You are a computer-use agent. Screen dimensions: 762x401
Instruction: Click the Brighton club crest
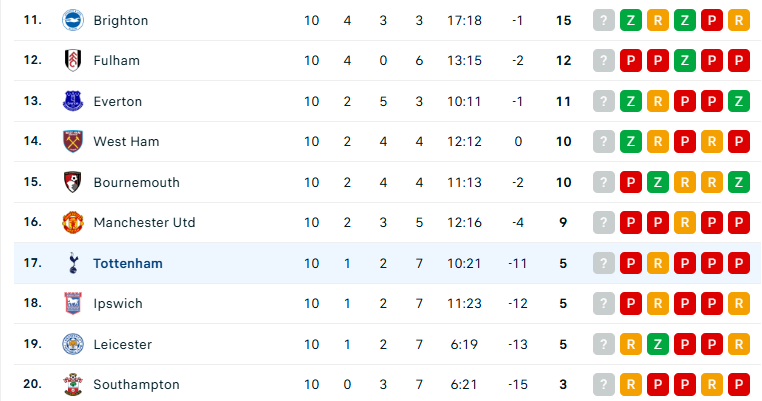(73, 20)
